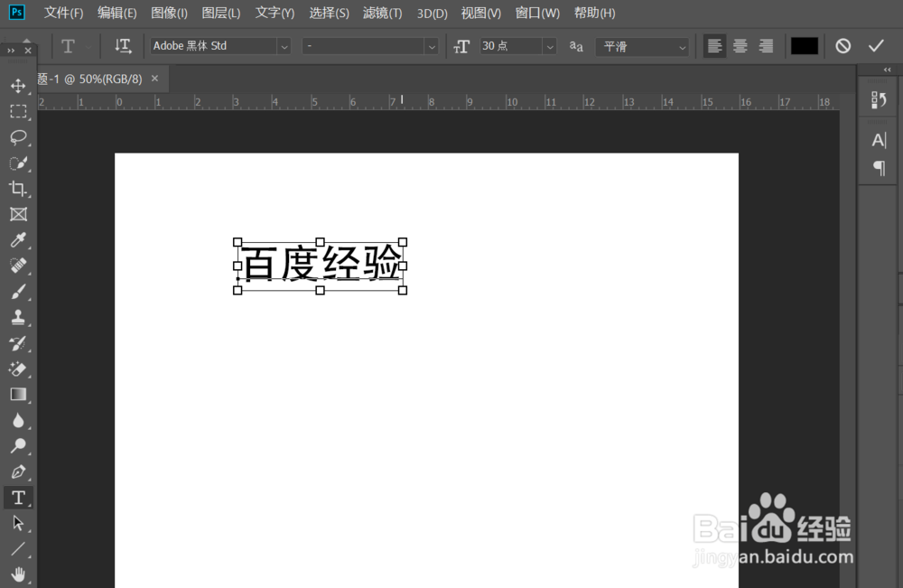Viewport: 903px width, 588px height.
Task: Select the Lasso tool
Action: (x=18, y=137)
